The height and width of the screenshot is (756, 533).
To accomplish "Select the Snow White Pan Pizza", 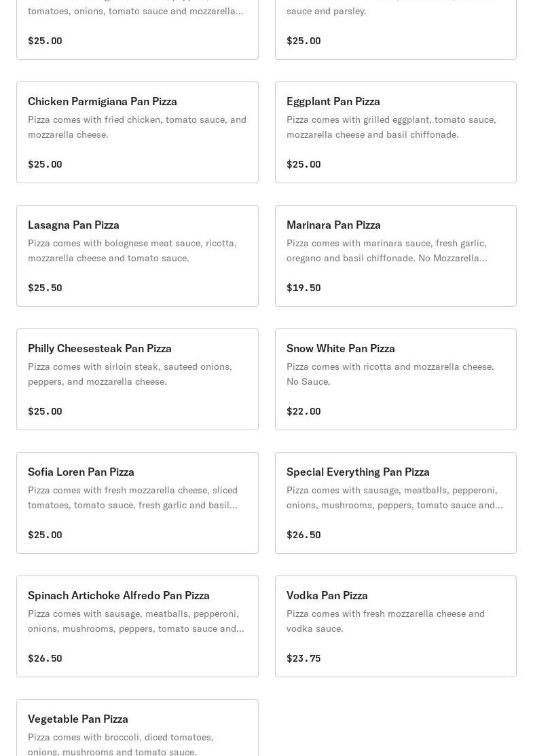I will (395, 379).
